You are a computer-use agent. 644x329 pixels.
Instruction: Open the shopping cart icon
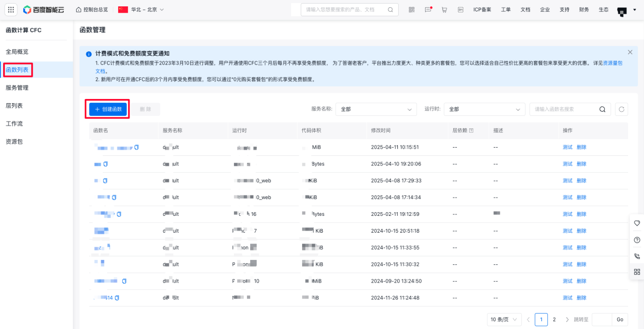444,10
